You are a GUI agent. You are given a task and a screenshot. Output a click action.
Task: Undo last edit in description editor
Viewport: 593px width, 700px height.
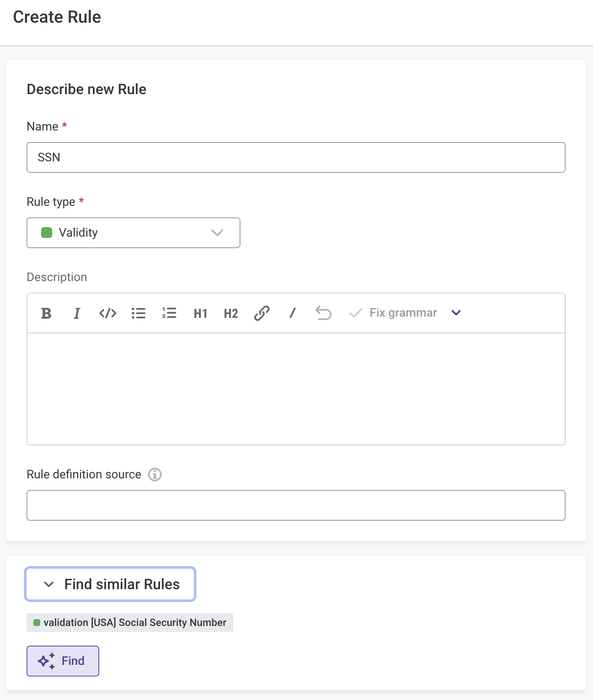pos(323,313)
